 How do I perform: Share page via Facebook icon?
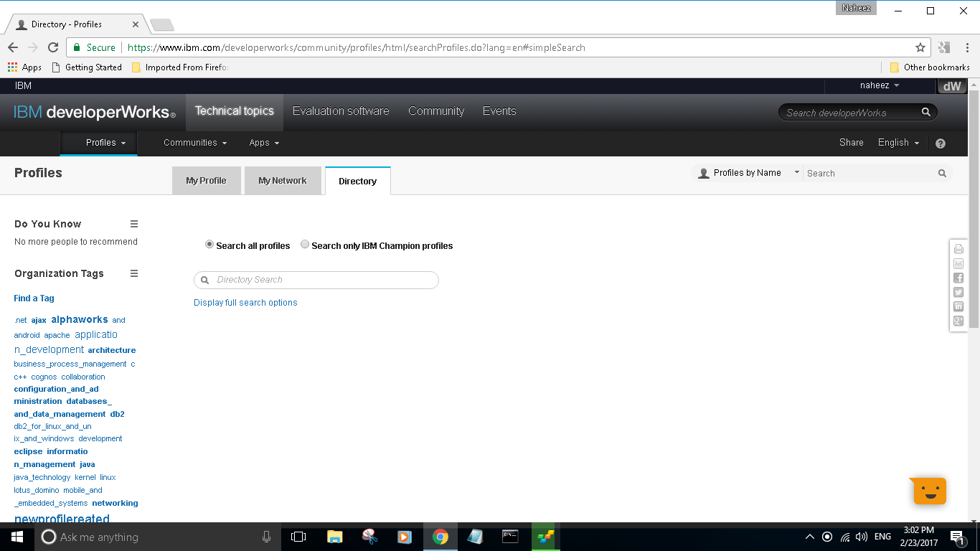coord(958,278)
